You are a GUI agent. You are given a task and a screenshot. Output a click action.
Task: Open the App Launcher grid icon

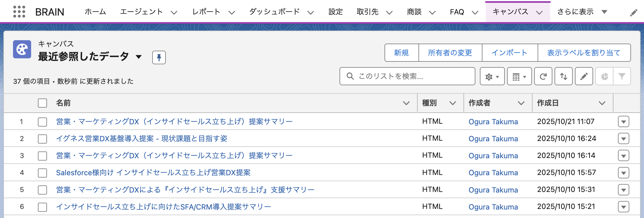coord(19,12)
